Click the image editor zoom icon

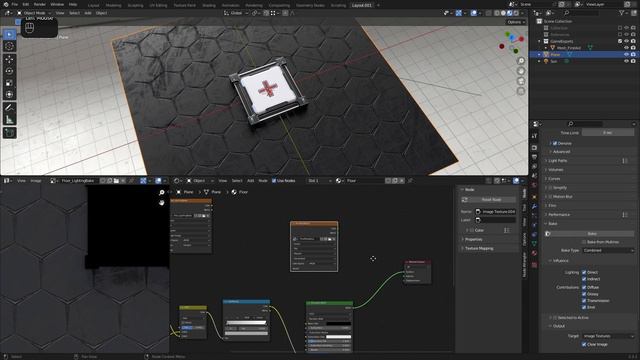click(x=162, y=192)
